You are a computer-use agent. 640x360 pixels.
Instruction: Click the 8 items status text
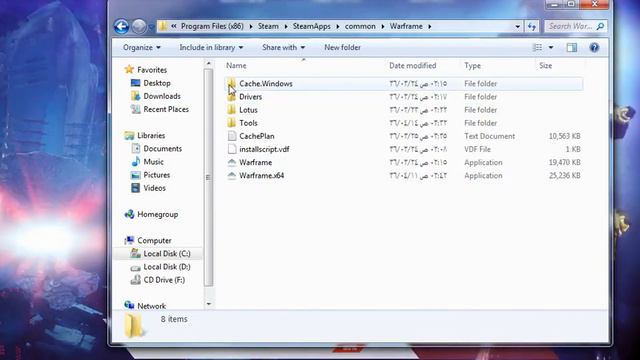point(174,319)
